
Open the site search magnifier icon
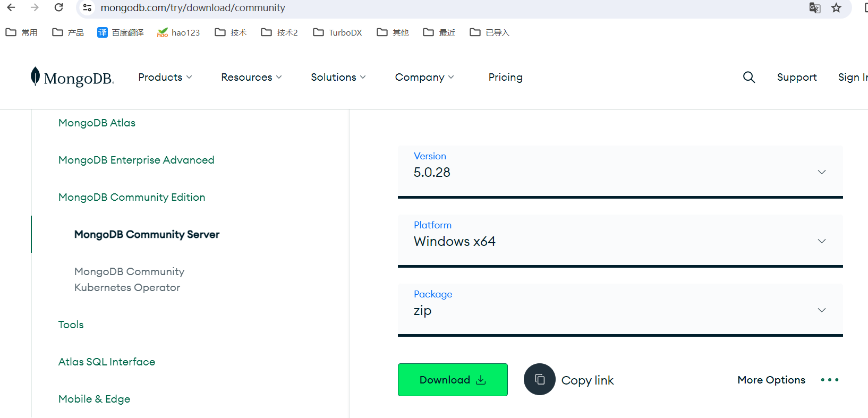pyautogui.click(x=749, y=77)
